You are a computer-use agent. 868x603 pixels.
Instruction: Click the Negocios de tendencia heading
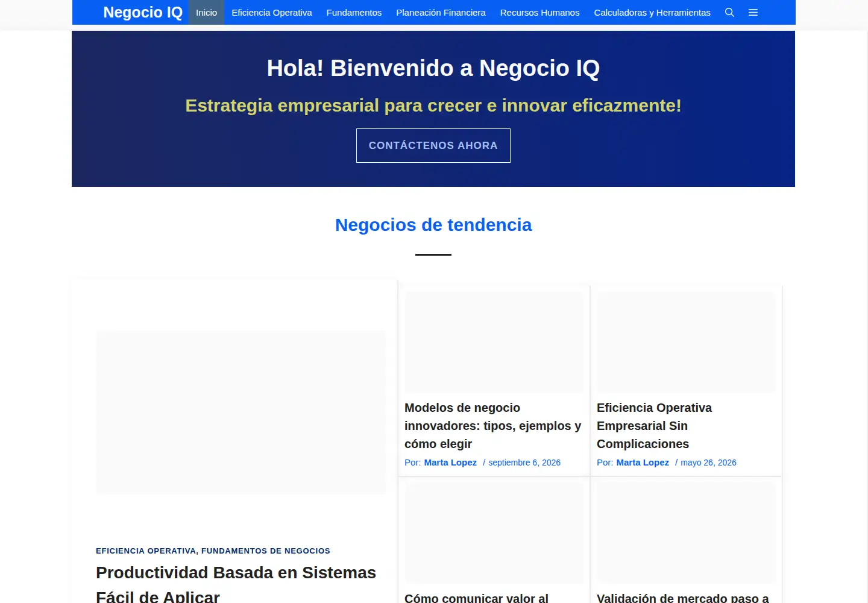click(x=433, y=225)
